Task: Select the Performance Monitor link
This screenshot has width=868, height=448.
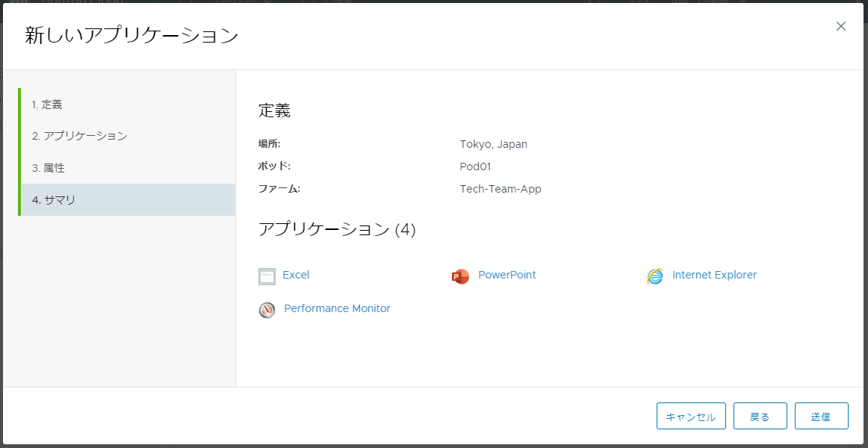Action: pyautogui.click(x=337, y=308)
